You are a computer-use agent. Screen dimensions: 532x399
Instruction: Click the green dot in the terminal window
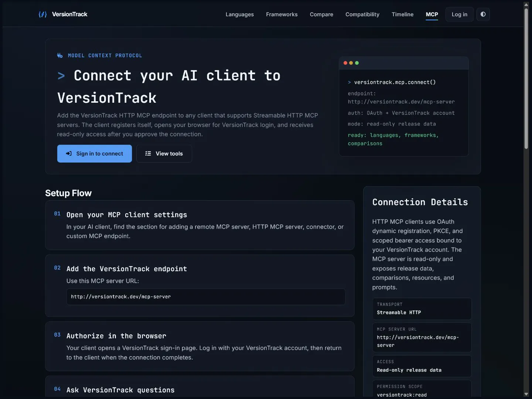click(x=357, y=63)
